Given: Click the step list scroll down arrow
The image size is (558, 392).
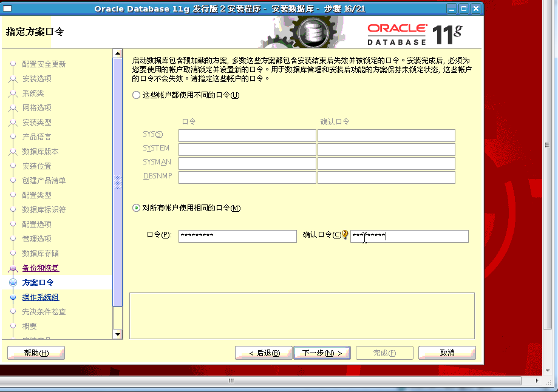Looking at the screenshot, I should (117, 334).
